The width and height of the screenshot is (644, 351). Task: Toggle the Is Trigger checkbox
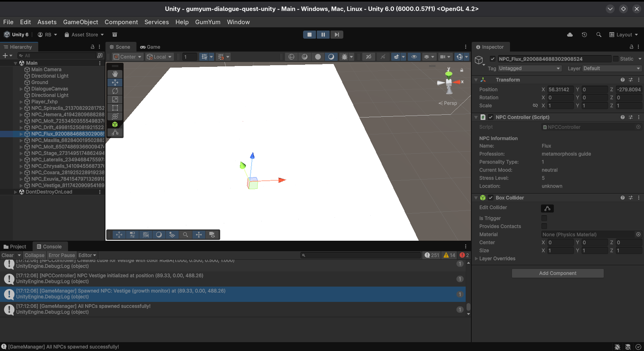544,218
